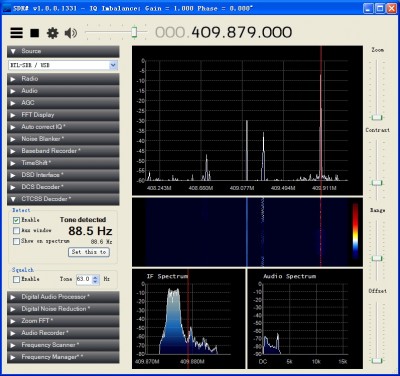
Task: Open the hamburger main menu
Action: pos(16,33)
